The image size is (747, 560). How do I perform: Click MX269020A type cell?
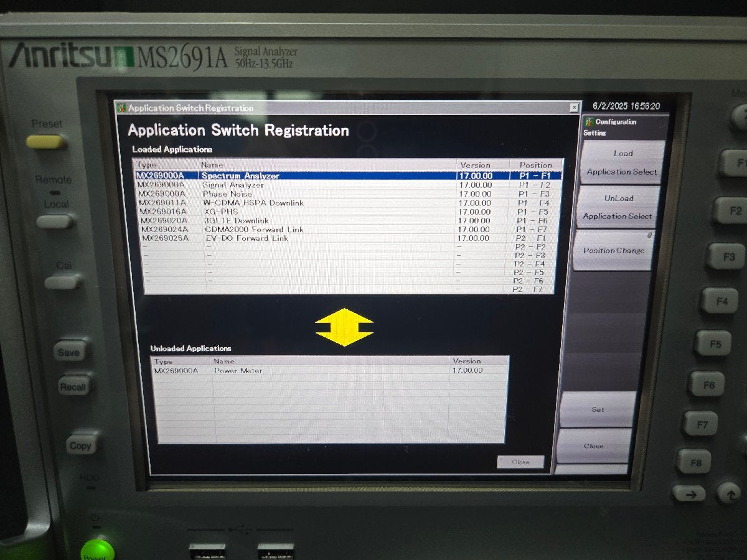point(164,220)
